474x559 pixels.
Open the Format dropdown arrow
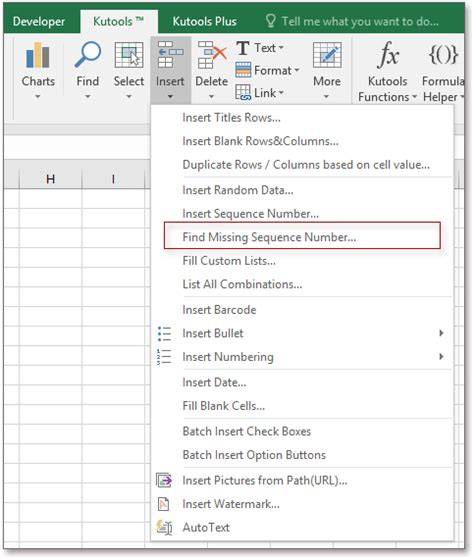[297, 70]
